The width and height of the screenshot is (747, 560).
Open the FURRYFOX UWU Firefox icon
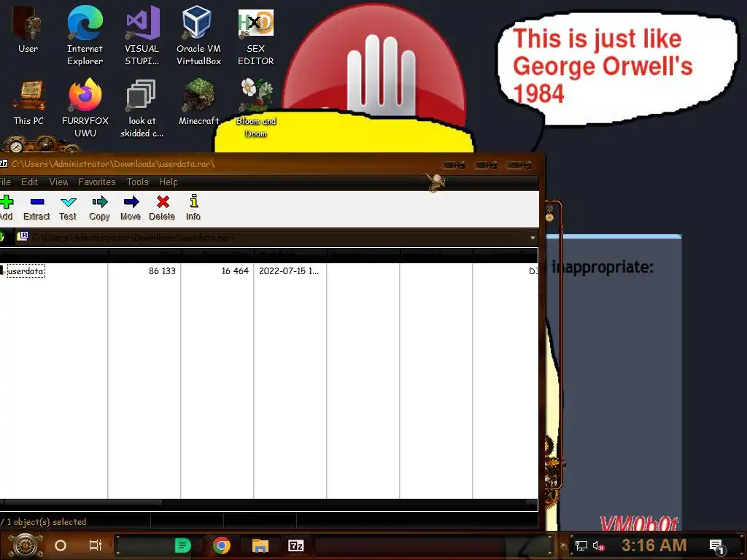coord(85,108)
